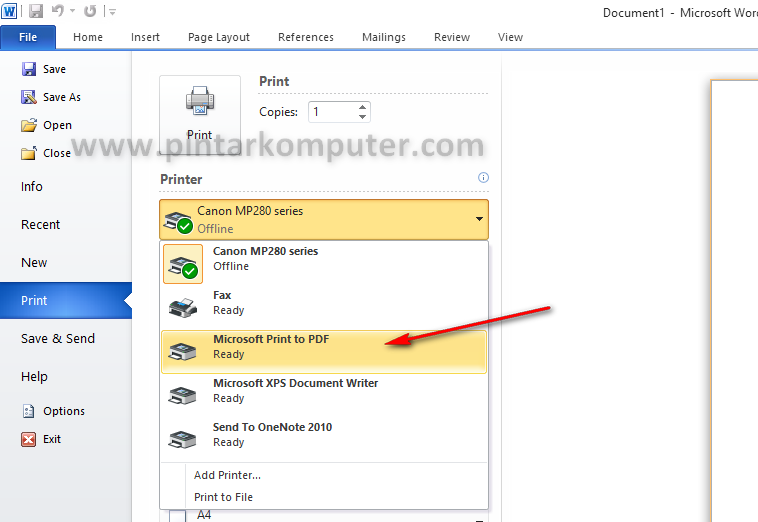Switch to the Home tab
The image size is (758, 522).
[x=88, y=37]
